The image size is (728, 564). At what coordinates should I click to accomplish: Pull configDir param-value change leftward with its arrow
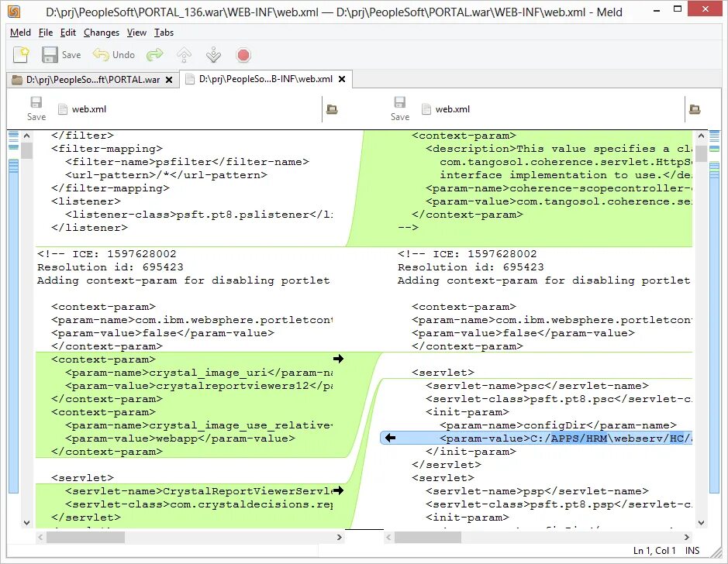coord(389,438)
